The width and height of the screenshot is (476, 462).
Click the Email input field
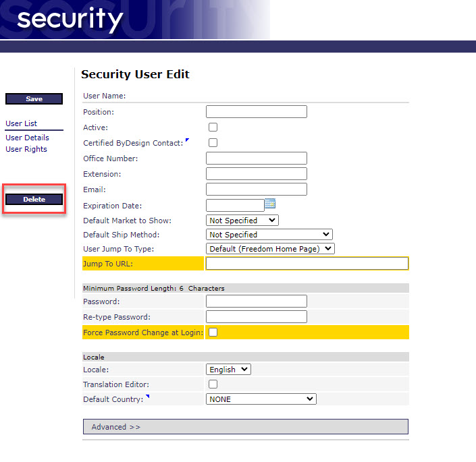tap(256, 190)
